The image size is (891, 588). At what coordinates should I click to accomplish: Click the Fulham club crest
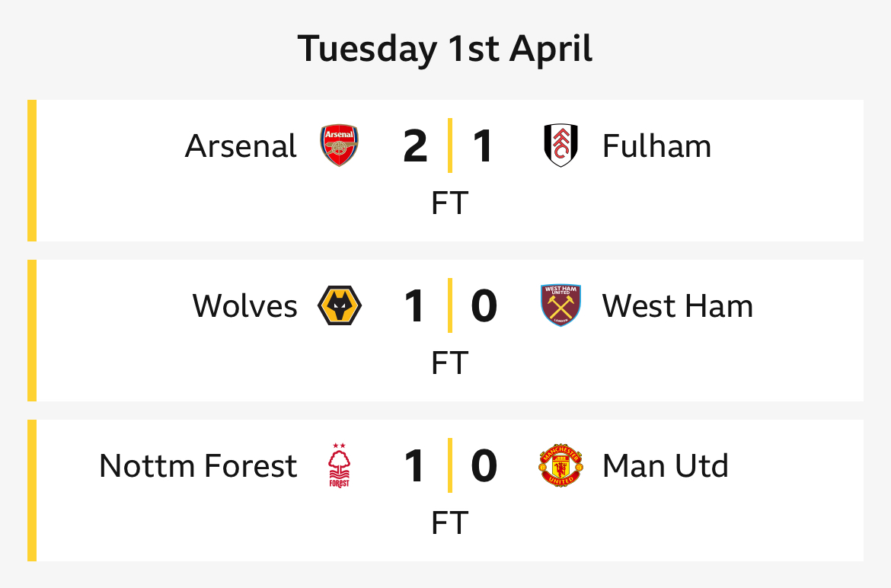point(560,145)
